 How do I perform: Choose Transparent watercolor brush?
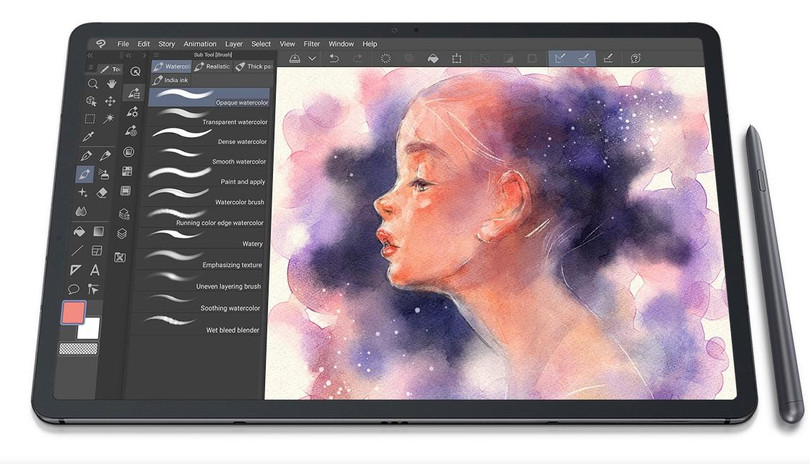tap(209, 117)
